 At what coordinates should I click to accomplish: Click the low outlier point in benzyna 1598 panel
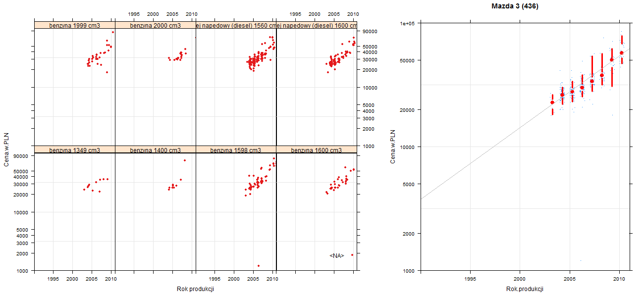pos(259,266)
